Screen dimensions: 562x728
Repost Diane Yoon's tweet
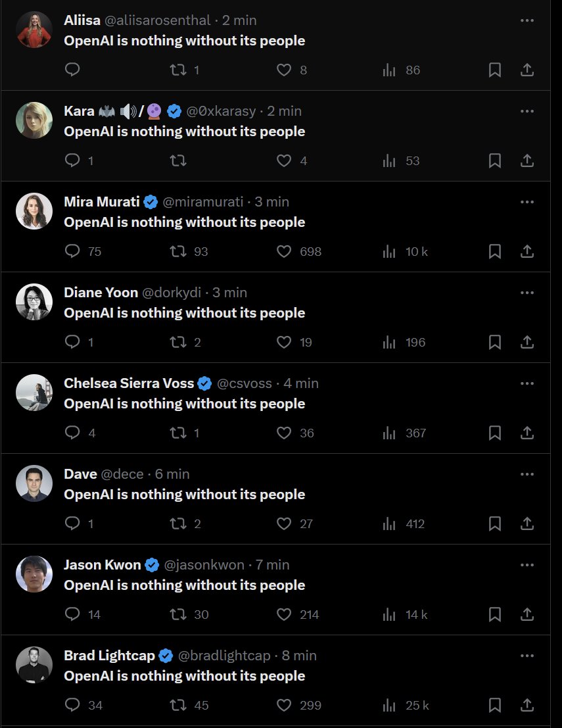point(178,342)
